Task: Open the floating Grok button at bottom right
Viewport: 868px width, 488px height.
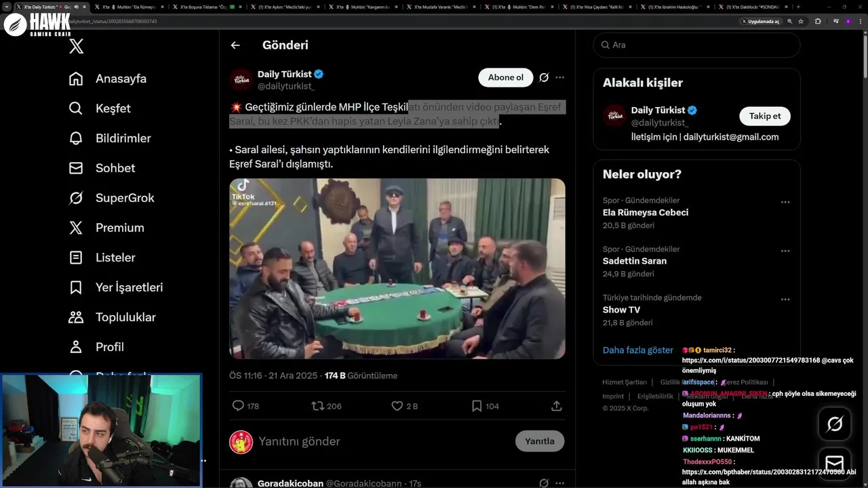Action: pyautogui.click(x=835, y=424)
